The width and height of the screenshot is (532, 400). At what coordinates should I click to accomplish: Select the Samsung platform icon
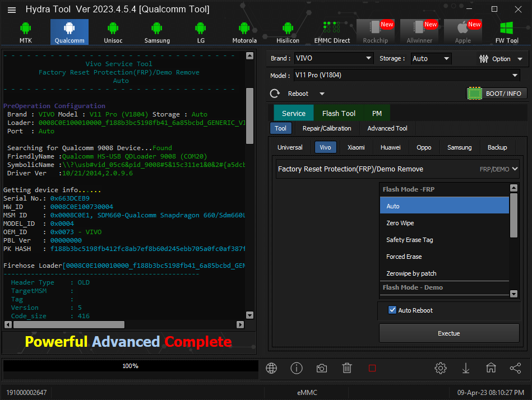coord(157,32)
